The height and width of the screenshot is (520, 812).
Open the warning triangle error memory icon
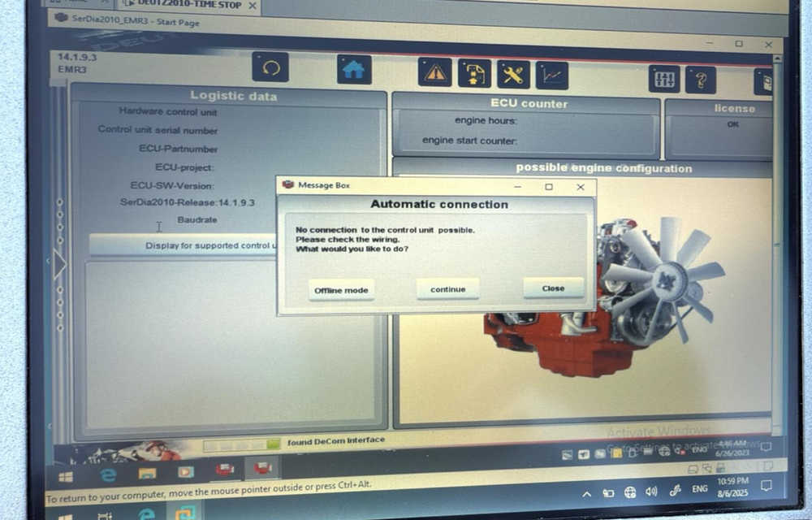click(434, 73)
